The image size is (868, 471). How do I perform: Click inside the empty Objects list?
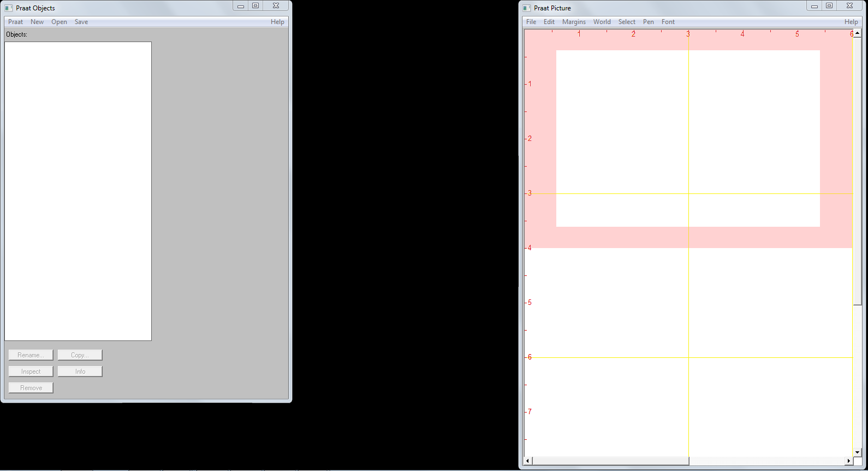pyautogui.click(x=78, y=191)
